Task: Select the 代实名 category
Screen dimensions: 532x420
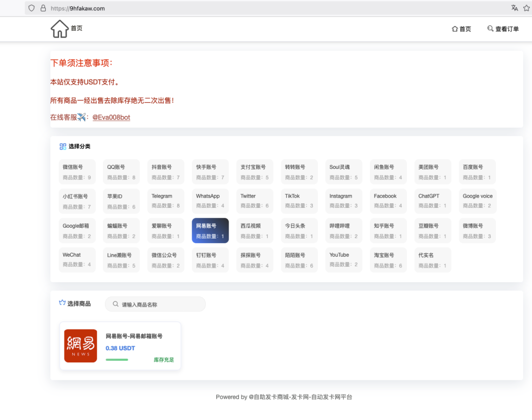Action: [x=433, y=260]
